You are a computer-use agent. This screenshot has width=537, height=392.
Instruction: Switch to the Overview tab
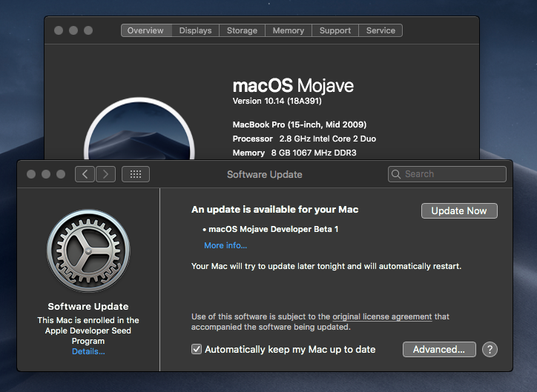(146, 30)
